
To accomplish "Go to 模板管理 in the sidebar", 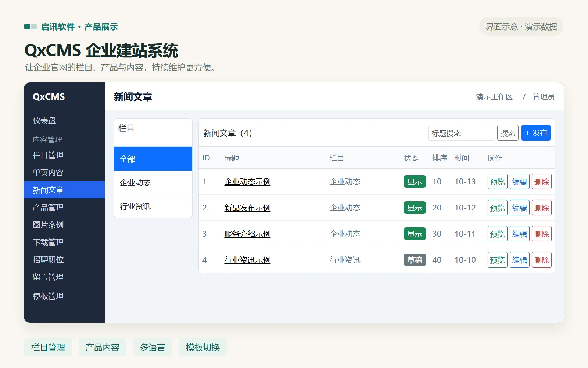I will 64,296.
